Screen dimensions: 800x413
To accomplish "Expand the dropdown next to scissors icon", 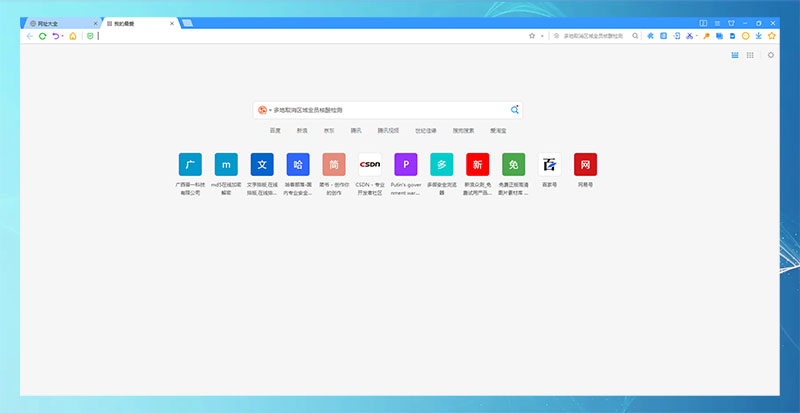I will (698, 36).
